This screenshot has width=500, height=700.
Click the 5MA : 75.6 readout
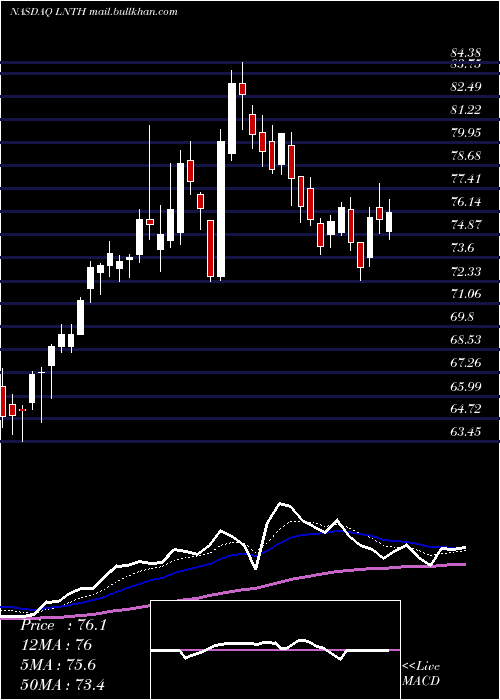coord(58,665)
